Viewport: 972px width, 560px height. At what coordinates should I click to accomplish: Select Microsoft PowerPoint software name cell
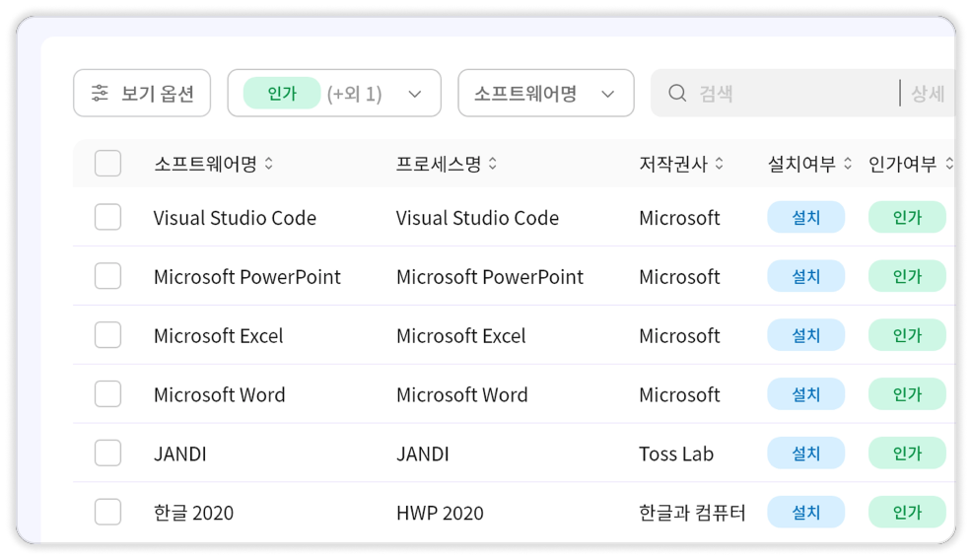tap(247, 277)
